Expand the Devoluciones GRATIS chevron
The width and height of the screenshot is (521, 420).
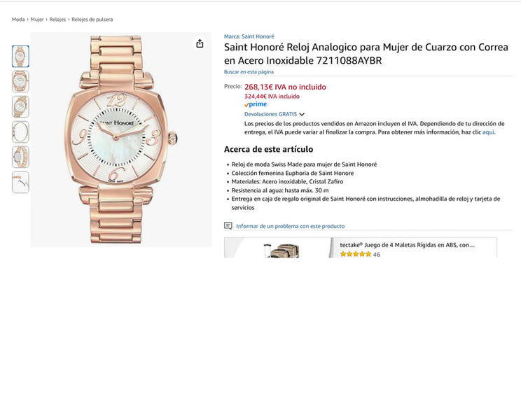302,114
